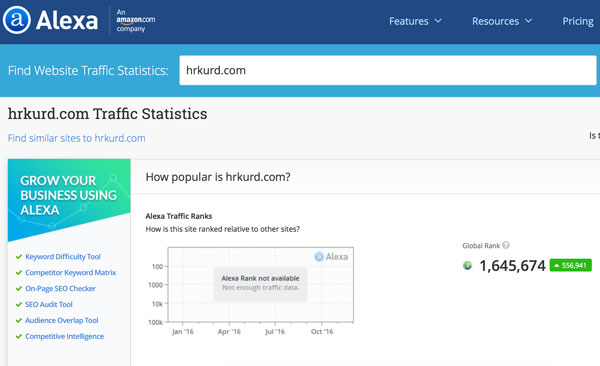600x366 pixels.
Task: Open the On-Page SEO Checker link
Action: 60,289
